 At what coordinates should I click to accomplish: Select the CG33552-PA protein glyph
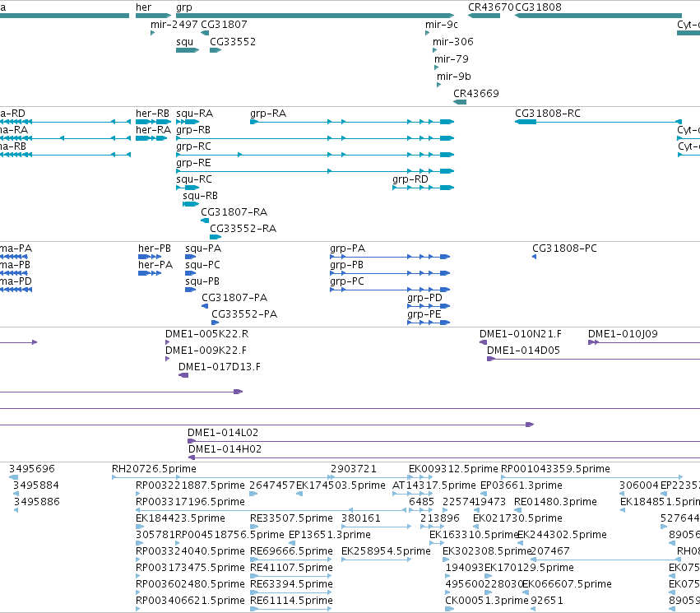click(x=216, y=323)
